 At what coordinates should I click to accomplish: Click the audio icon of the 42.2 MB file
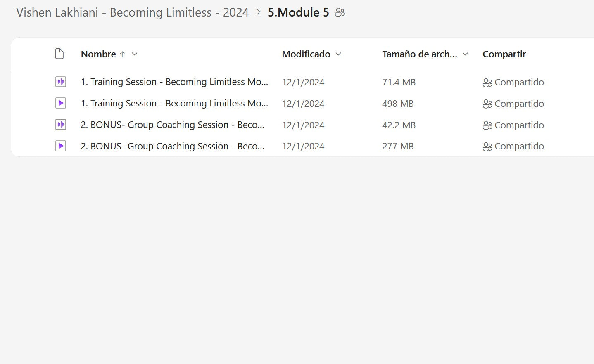61,125
